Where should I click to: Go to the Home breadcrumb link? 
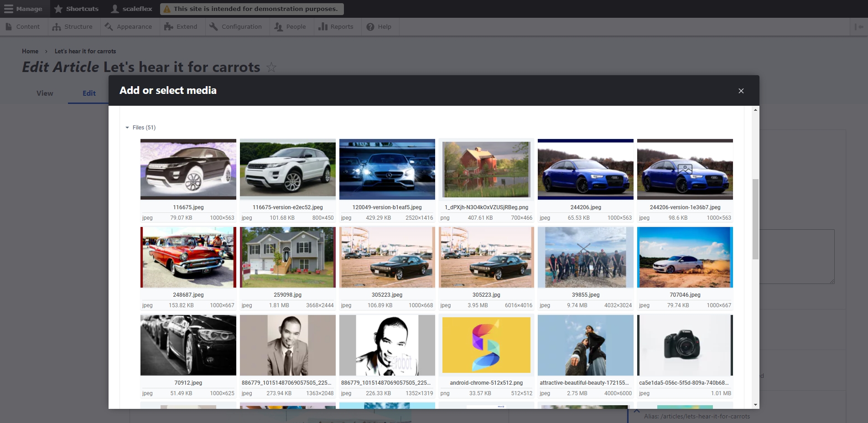(x=30, y=52)
